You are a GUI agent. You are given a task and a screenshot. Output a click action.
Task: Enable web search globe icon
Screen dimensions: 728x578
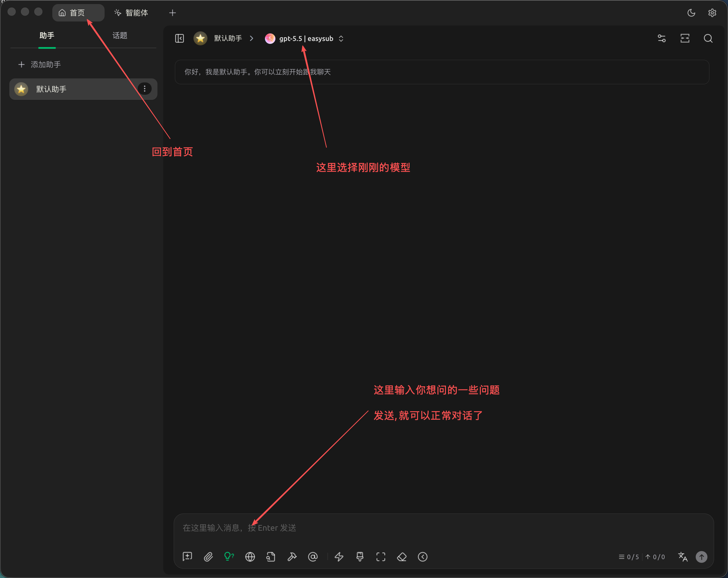pyautogui.click(x=250, y=557)
